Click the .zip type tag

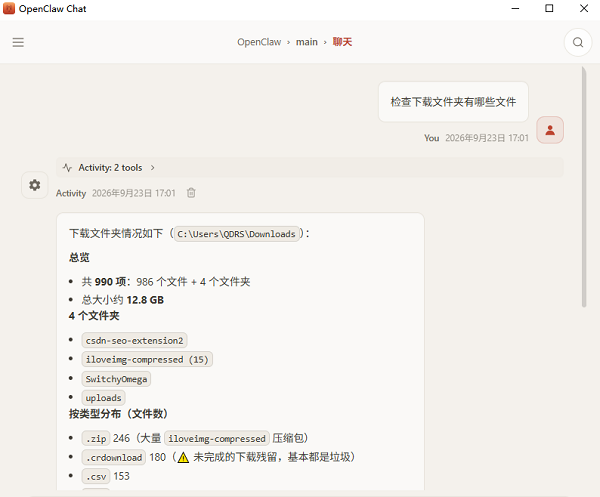click(x=96, y=438)
